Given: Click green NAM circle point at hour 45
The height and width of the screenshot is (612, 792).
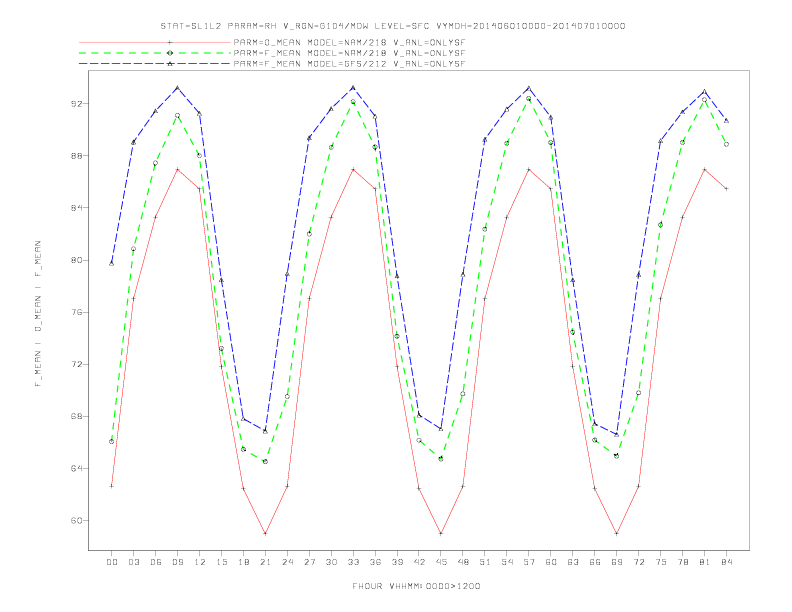Looking at the screenshot, I should click(441, 459).
